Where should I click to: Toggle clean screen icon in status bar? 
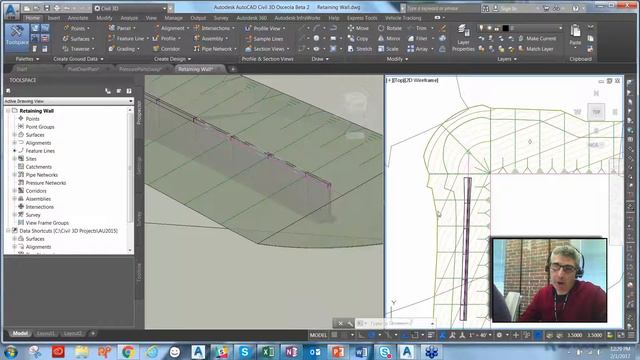pos(621,335)
